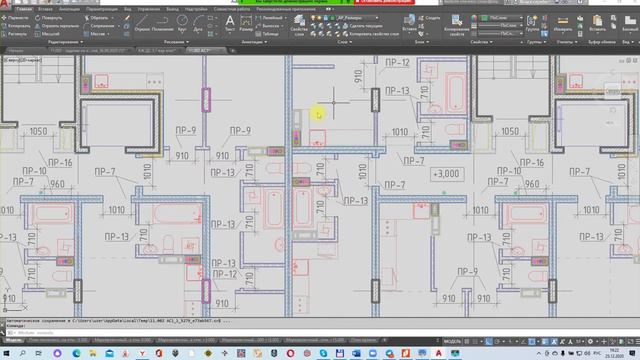Select the Отрезок (Line) tool
This screenshot has width=640, height=360.
(x=142, y=23)
